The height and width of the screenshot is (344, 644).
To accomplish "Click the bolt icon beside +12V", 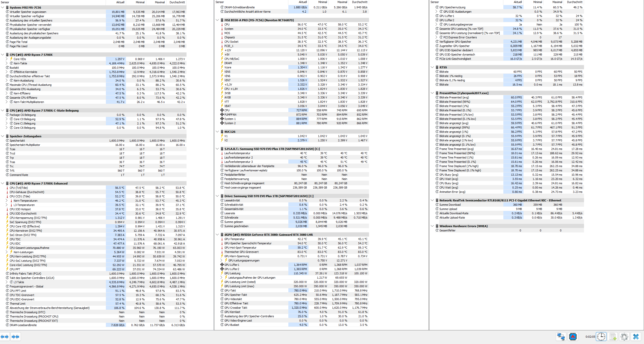I will point(222,50).
